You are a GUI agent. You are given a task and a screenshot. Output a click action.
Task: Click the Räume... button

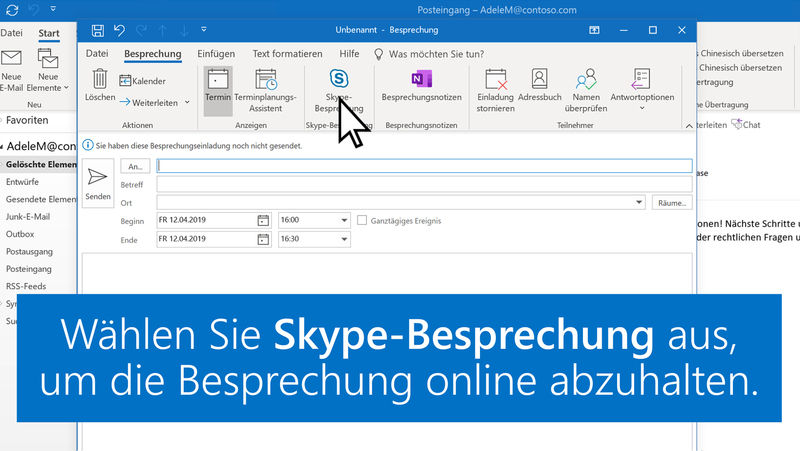point(671,202)
